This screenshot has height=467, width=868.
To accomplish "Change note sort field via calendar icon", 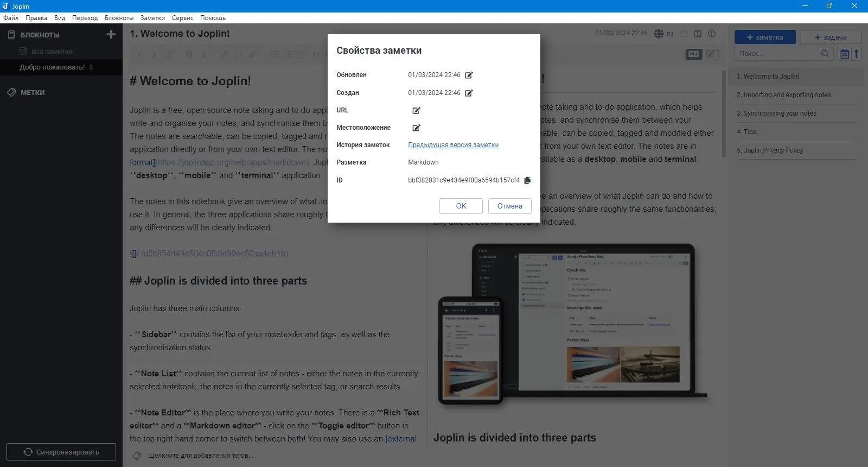I will [845, 53].
